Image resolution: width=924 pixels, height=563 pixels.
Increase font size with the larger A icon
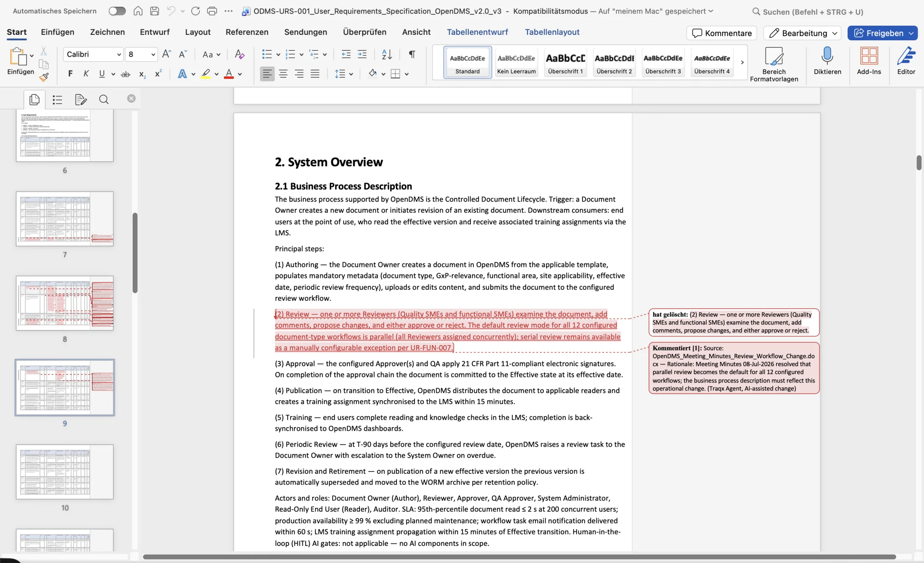tap(166, 54)
